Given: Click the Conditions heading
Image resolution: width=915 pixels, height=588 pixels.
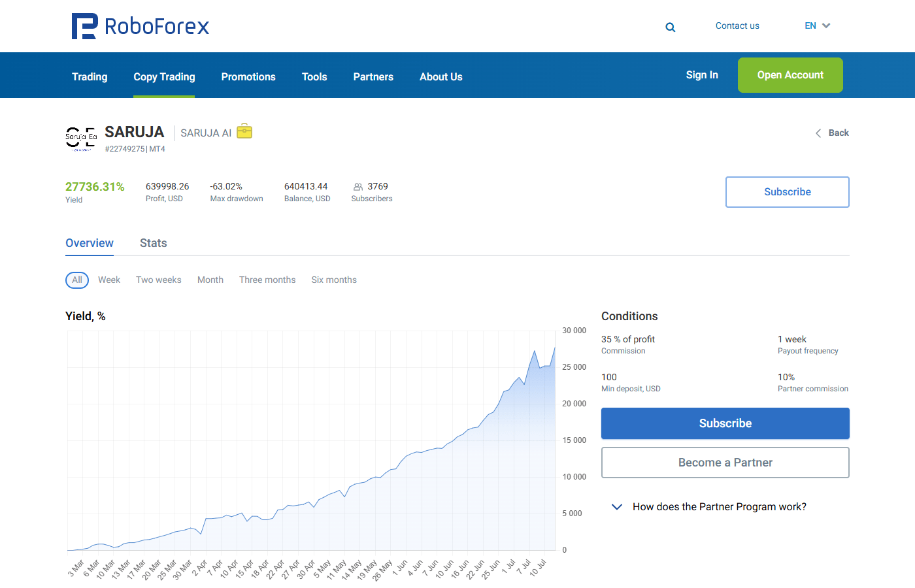Looking at the screenshot, I should click(629, 316).
